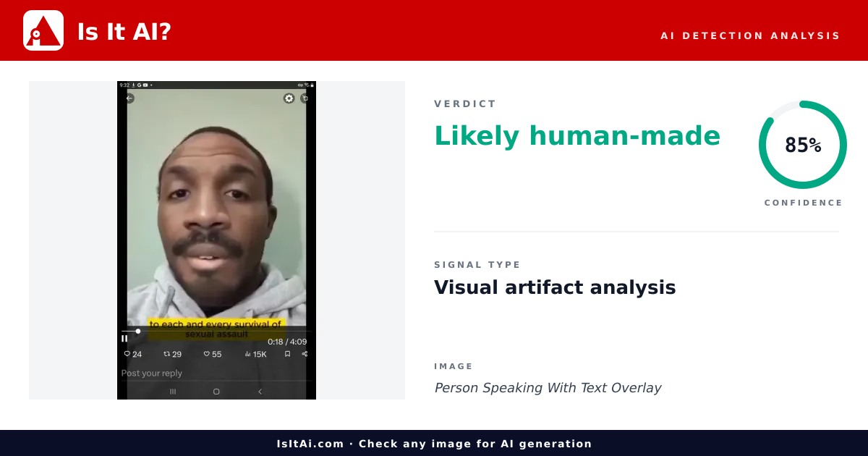Tap the Android back chevron button
The height and width of the screenshot is (456, 868).
[x=260, y=392]
